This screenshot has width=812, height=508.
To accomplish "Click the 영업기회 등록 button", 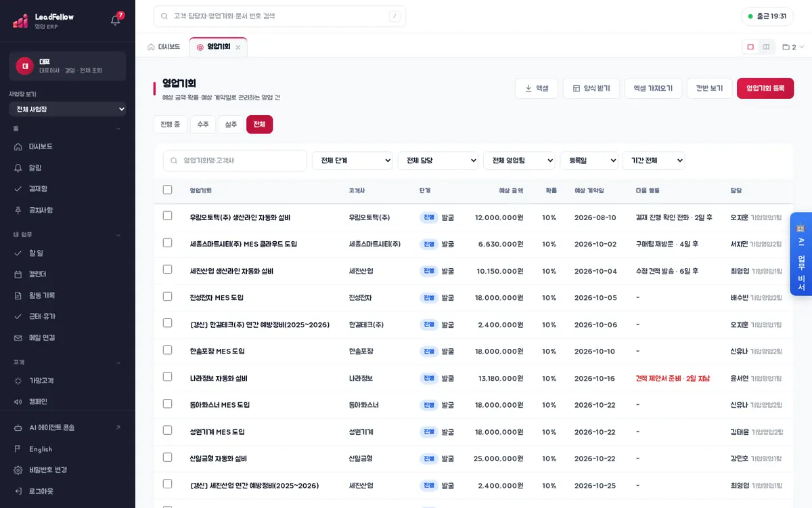I will tap(765, 88).
